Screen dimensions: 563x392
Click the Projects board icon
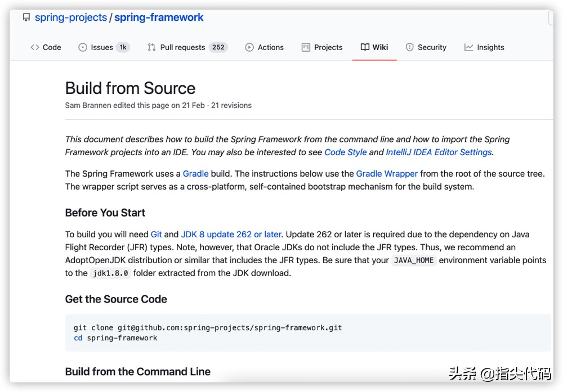click(306, 47)
